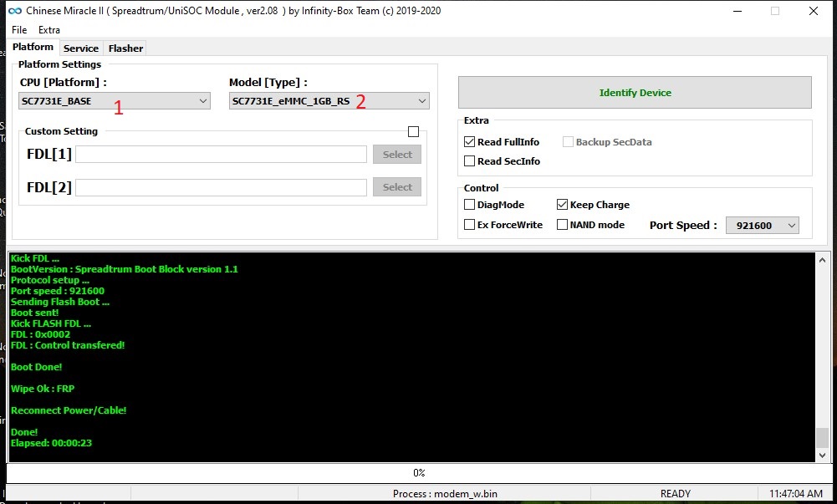Click READY status in status bar

point(676,494)
